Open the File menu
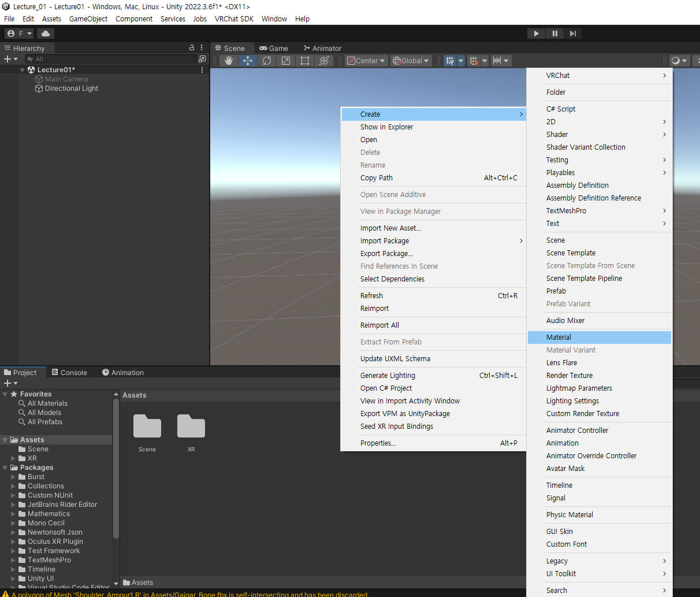 coord(9,18)
